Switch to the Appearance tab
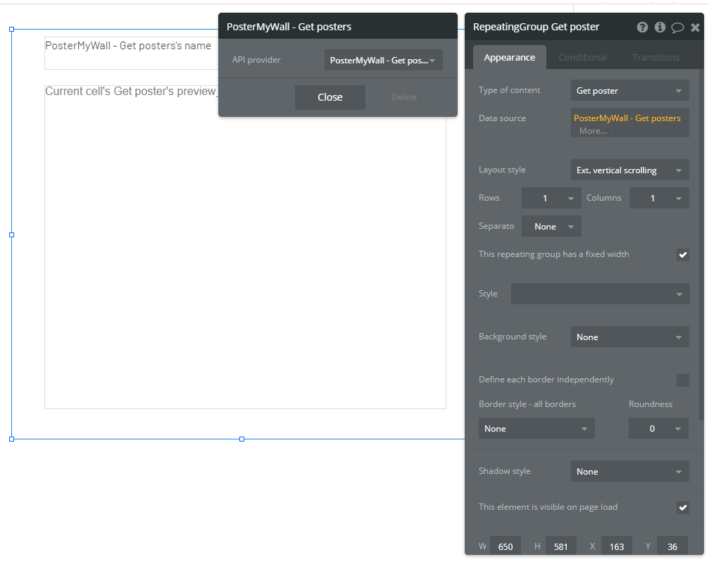The height and width of the screenshot is (588, 709). tap(510, 58)
